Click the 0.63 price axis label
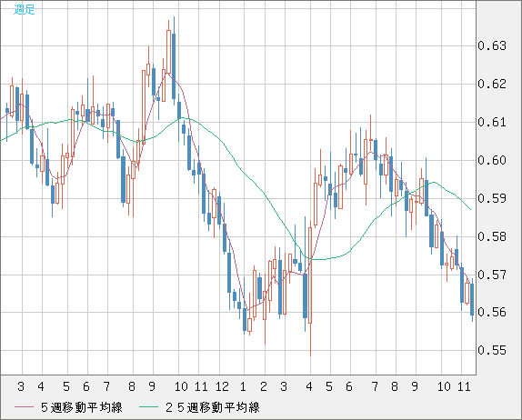 [492, 45]
